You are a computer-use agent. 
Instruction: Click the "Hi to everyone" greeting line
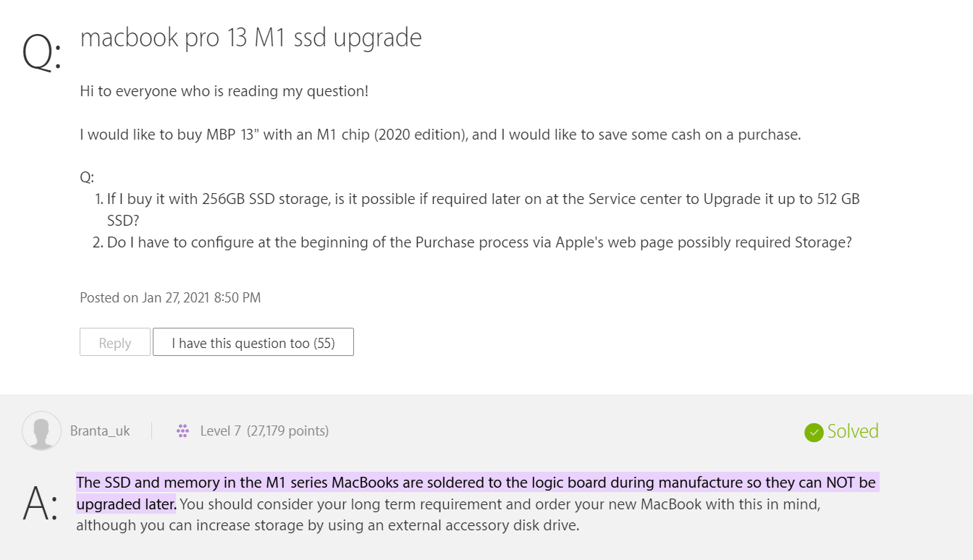tap(224, 91)
